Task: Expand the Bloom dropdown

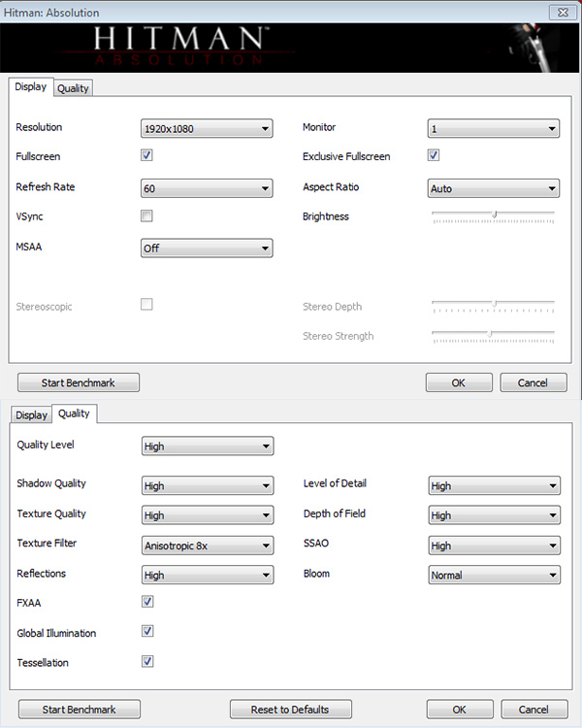Action: coord(494,575)
